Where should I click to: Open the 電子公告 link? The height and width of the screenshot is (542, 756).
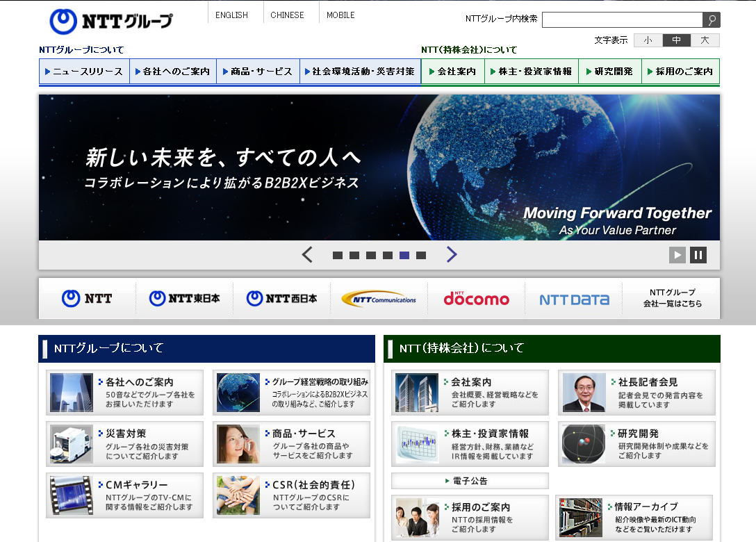tap(470, 481)
